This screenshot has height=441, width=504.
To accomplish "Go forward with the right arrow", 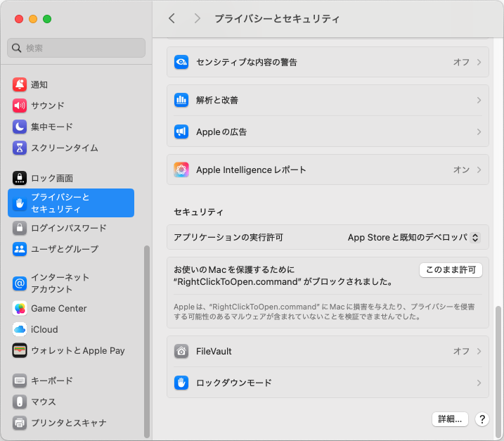I will tap(197, 19).
